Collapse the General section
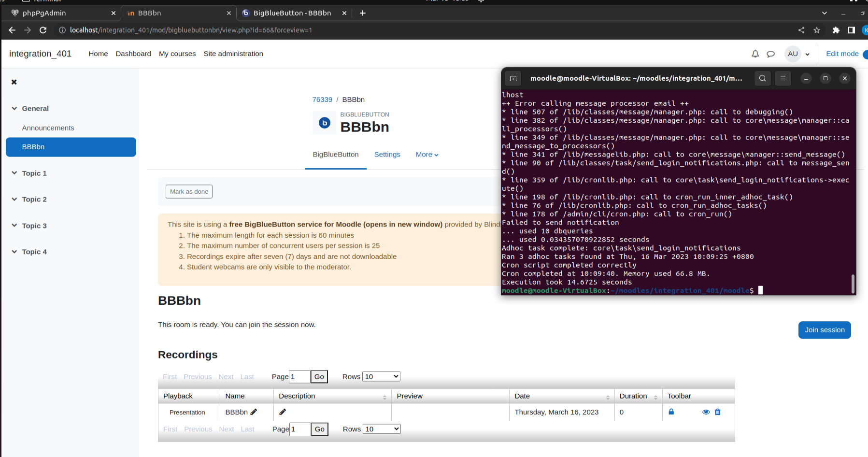Screen dimensions: 868x457 tap(14, 109)
